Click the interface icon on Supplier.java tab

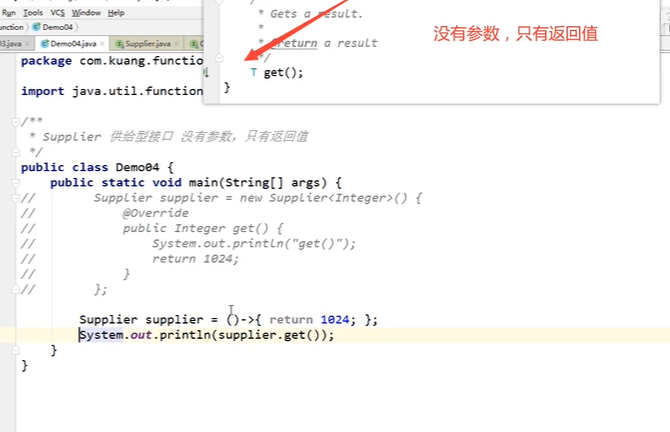[x=120, y=44]
